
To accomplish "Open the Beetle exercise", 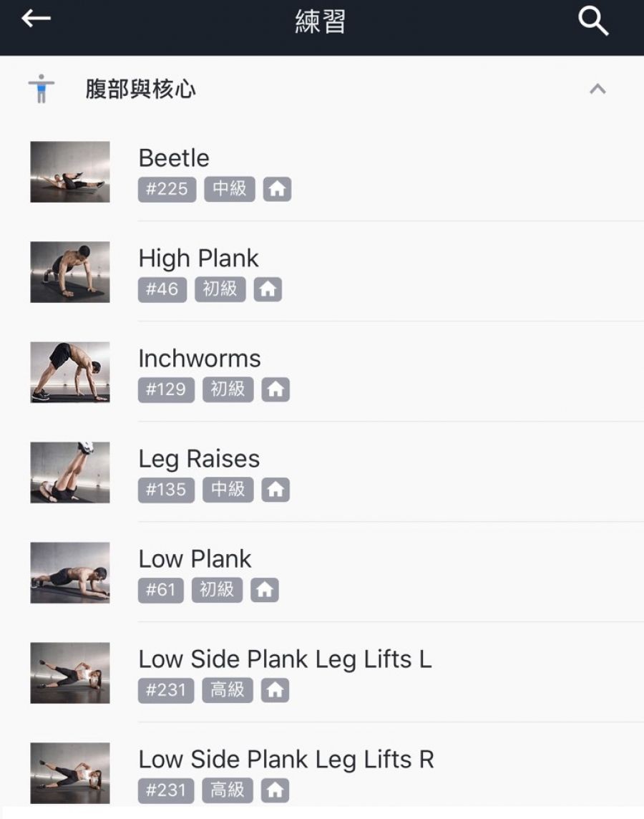I will click(174, 158).
